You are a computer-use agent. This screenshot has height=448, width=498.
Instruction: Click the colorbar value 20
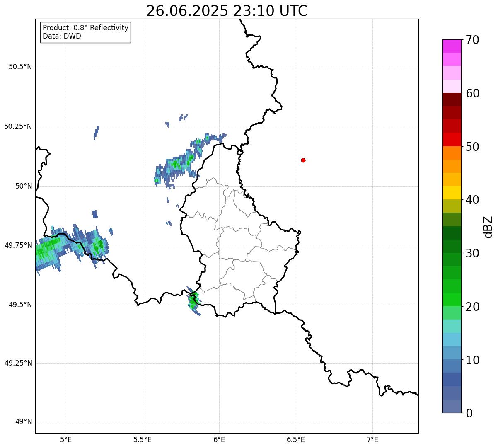[x=472, y=307]
